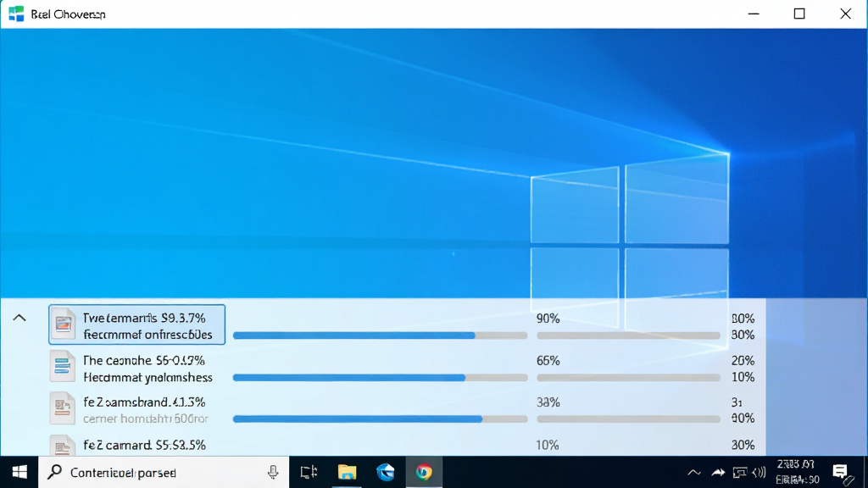Click gray bar under 38% value
The image size is (868, 488).
(628, 419)
